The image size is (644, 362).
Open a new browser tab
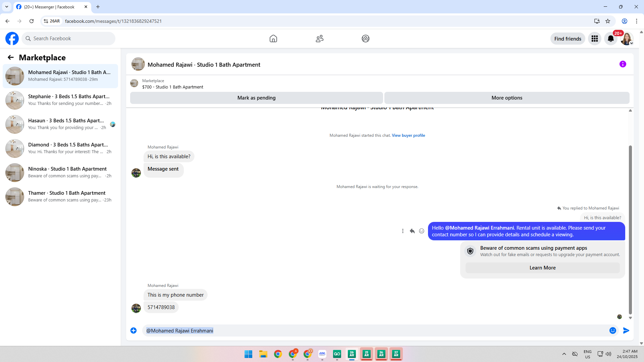[98, 7]
